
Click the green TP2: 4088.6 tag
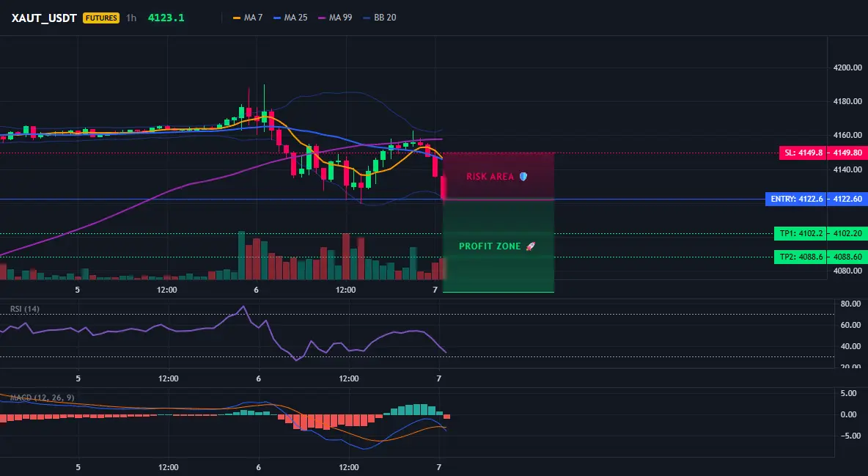click(x=801, y=257)
